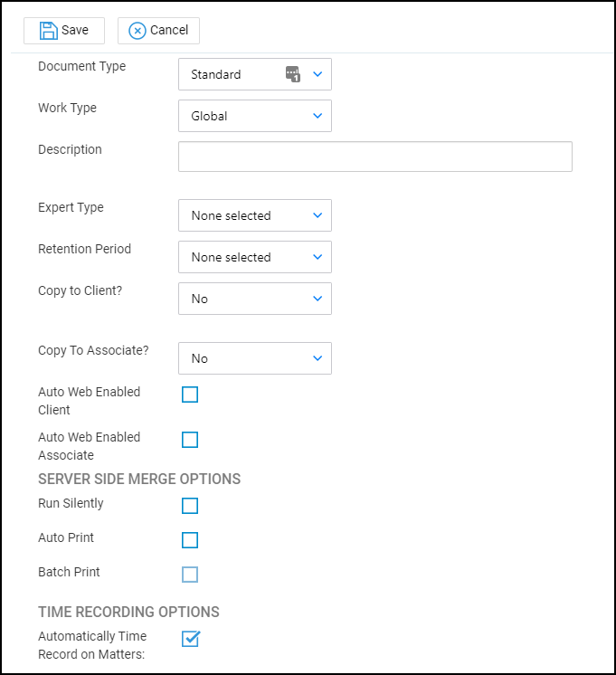
Task: Open the Expert Type dropdown
Action: [x=317, y=215]
